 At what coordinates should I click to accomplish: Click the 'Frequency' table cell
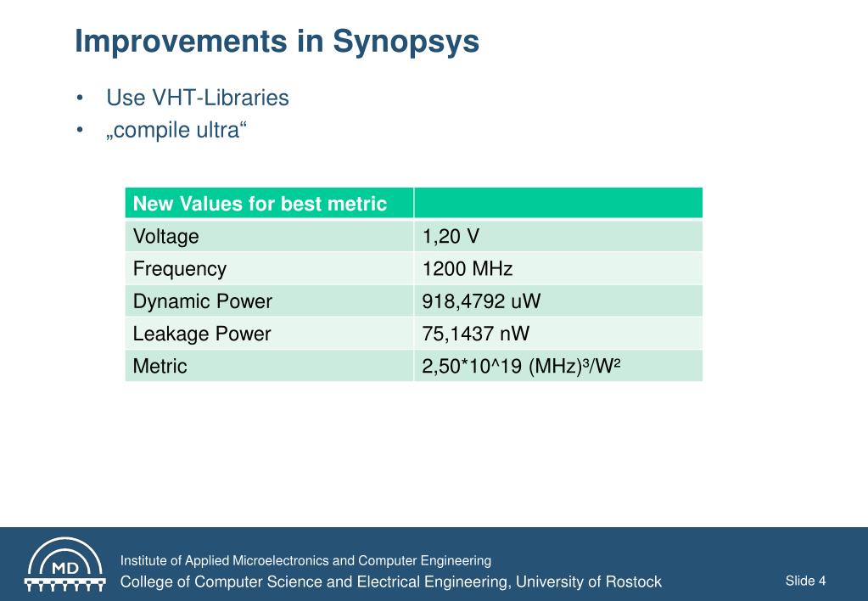tap(269, 268)
